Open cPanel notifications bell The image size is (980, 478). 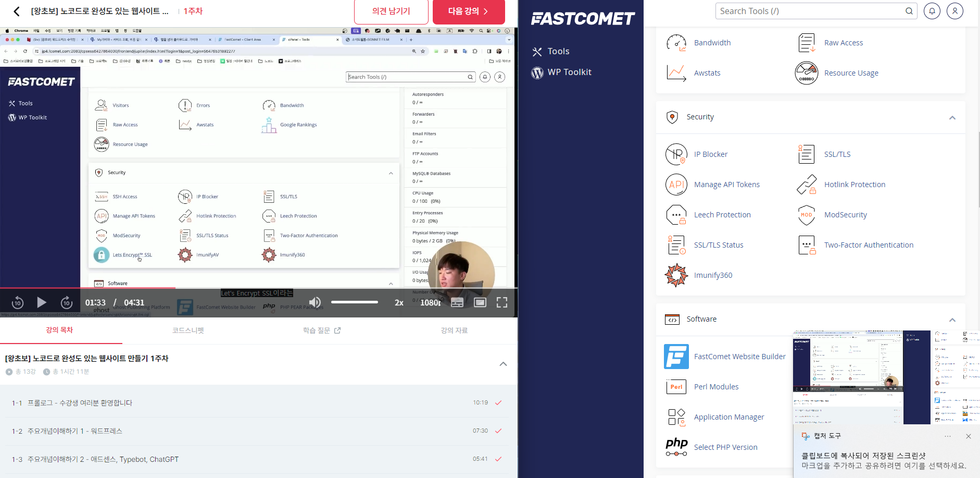click(x=932, y=11)
